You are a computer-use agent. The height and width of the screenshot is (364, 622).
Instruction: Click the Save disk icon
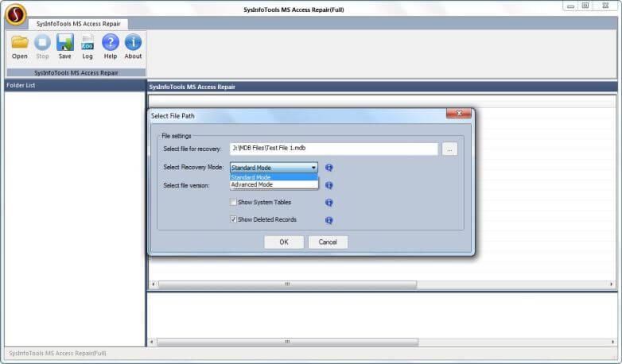click(x=64, y=43)
